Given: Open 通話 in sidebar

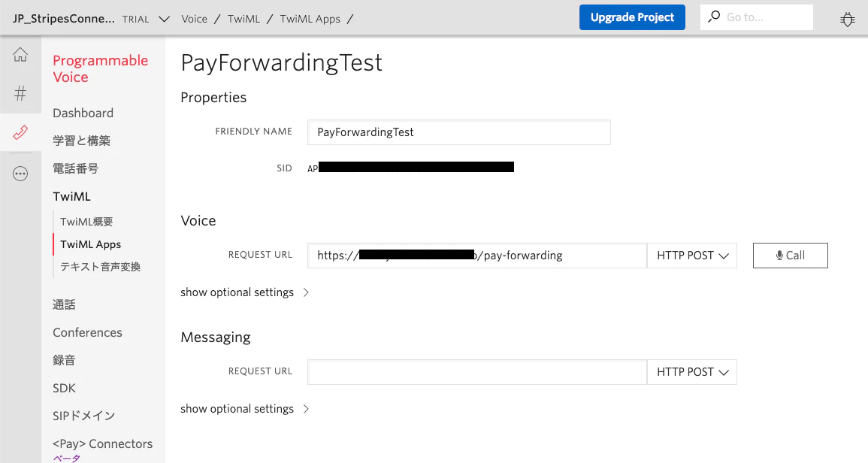Looking at the screenshot, I should click(x=64, y=304).
